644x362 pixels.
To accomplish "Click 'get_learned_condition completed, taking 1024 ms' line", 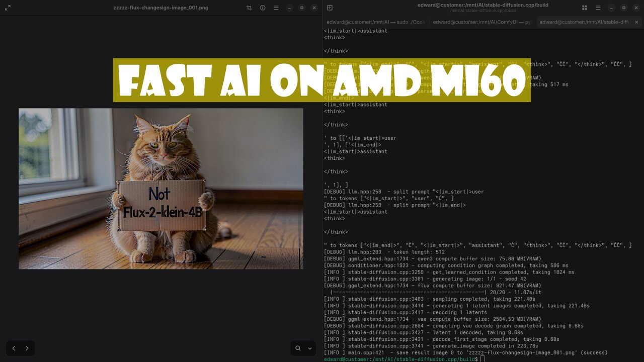I will pyautogui.click(x=449, y=272).
